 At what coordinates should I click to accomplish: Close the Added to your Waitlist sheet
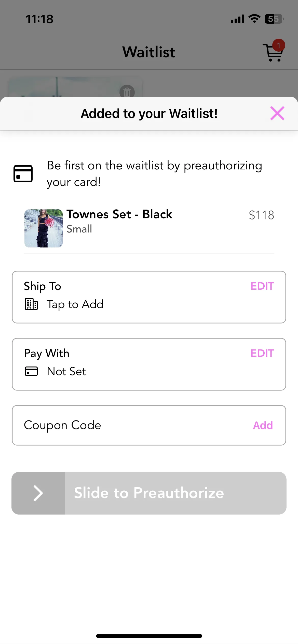[x=277, y=113]
